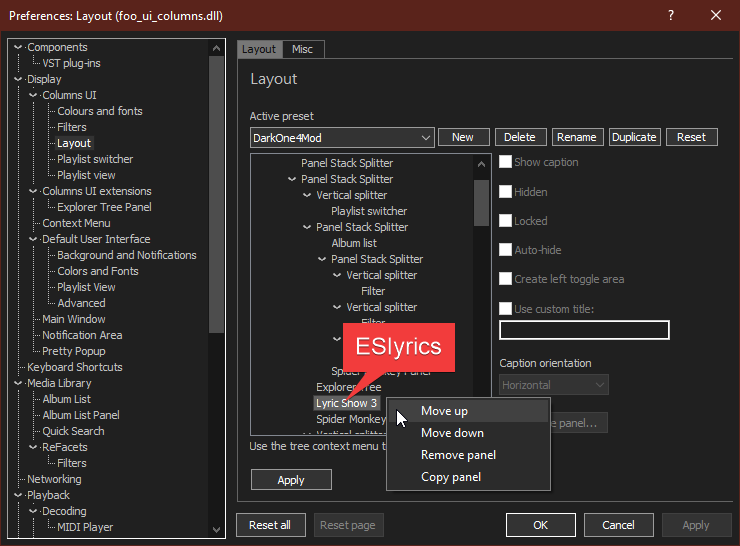Select Remove panel in context menu
The width and height of the screenshot is (740, 546).
click(458, 455)
